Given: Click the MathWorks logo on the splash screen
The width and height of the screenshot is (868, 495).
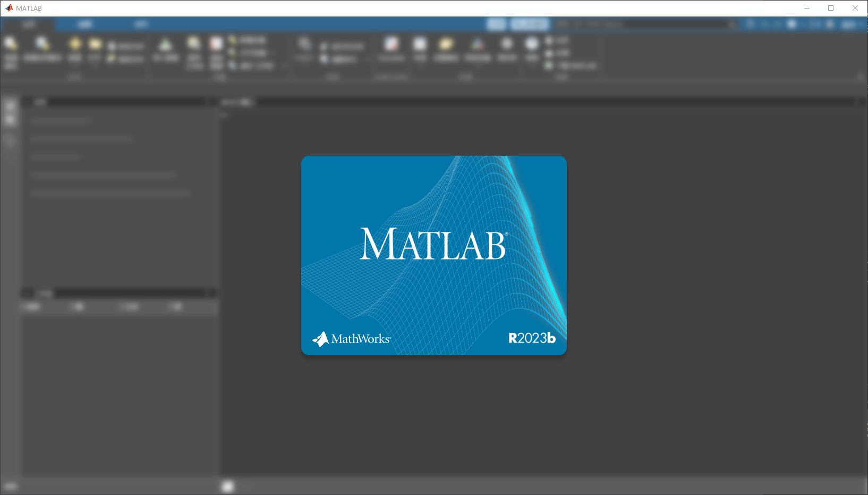Looking at the screenshot, I should pos(351,339).
